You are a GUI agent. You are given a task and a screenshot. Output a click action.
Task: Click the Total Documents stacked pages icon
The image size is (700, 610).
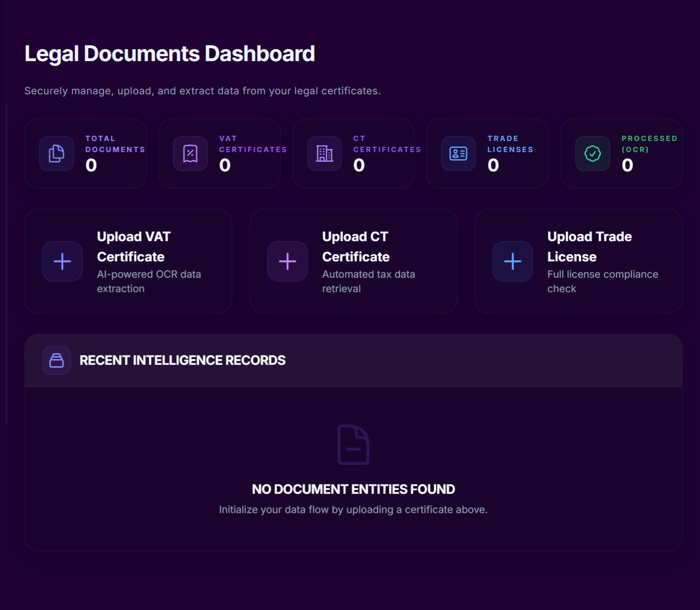coord(56,154)
